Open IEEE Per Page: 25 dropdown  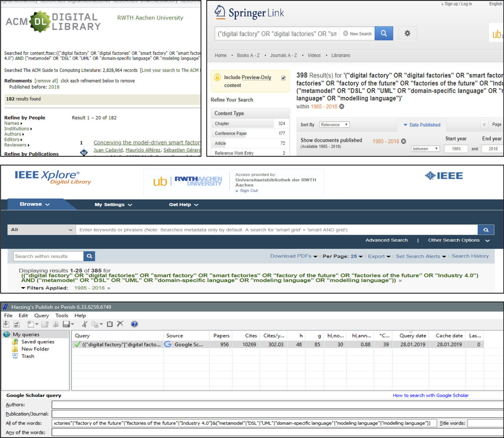[x=342, y=256]
